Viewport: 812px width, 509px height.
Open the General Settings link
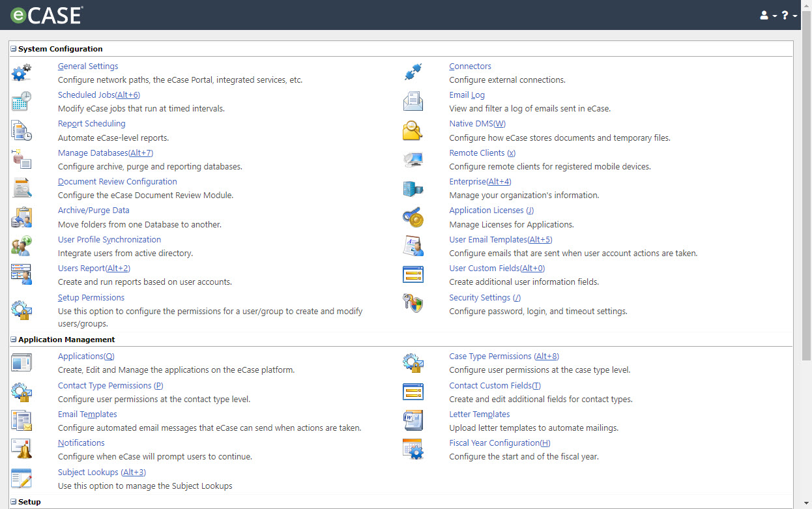click(x=88, y=66)
